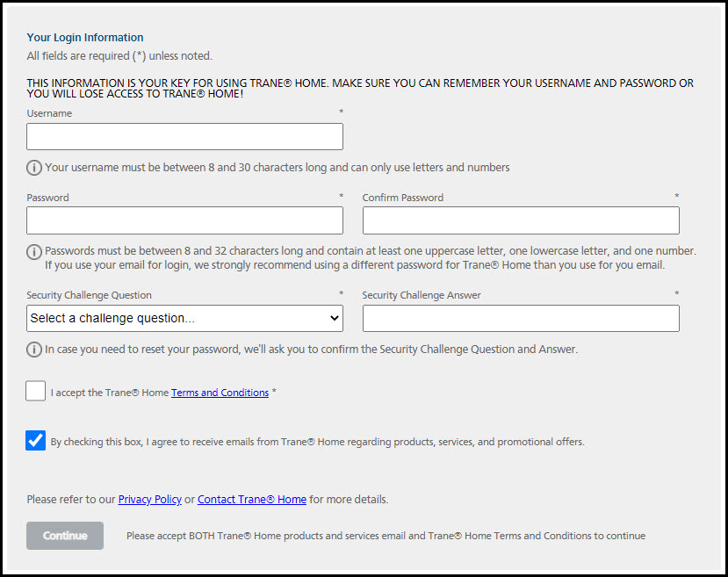Open the Terms and Conditions link
This screenshot has height=577, width=728.
(x=220, y=393)
